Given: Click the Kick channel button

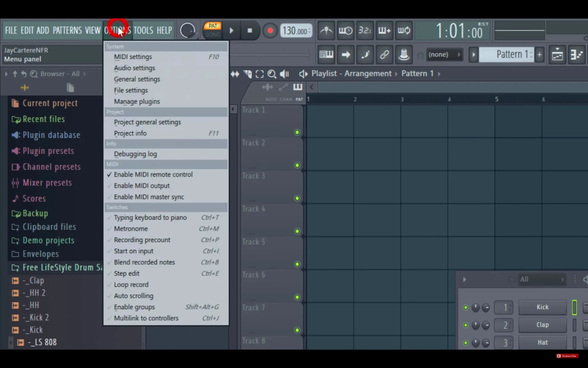Looking at the screenshot, I should [x=542, y=307].
